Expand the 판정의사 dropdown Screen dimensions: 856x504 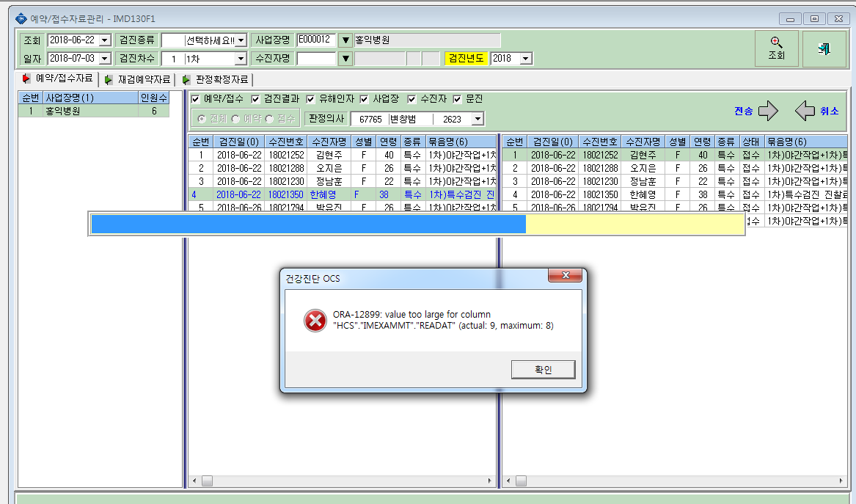[478, 119]
